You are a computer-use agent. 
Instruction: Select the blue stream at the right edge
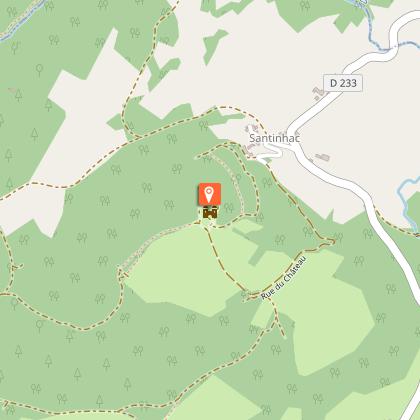click(x=407, y=202)
